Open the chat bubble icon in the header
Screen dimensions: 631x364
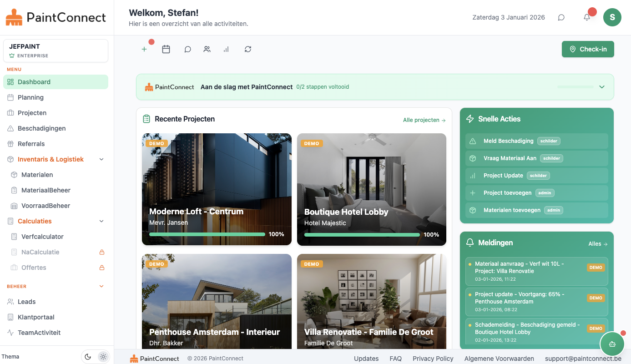(x=561, y=17)
